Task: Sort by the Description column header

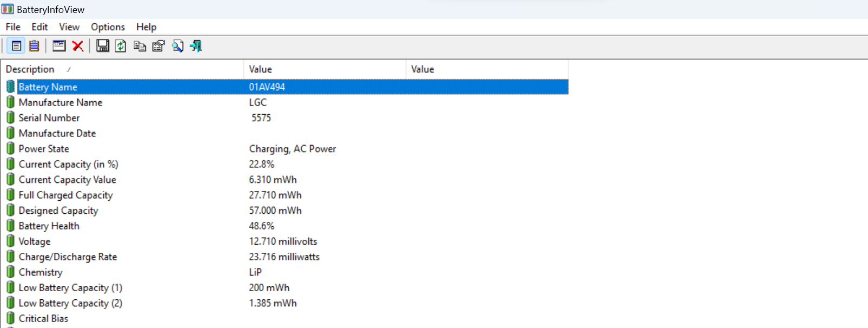Action: pyautogui.click(x=122, y=69)
